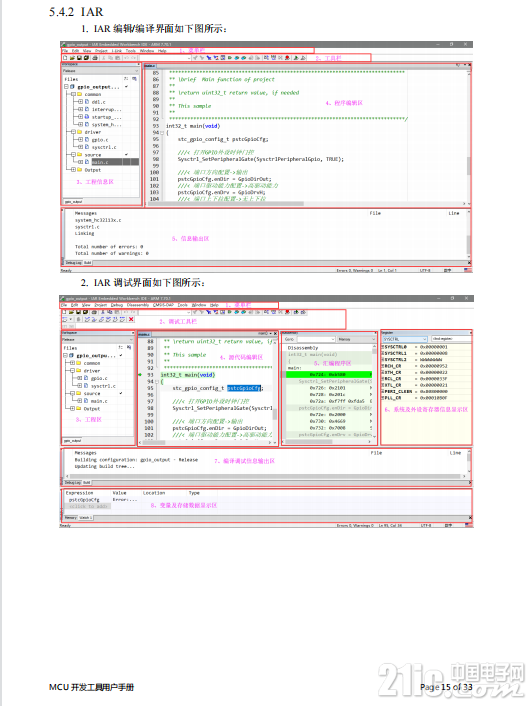Click Open file icon in edit-mode toolbar

(72, 58)
